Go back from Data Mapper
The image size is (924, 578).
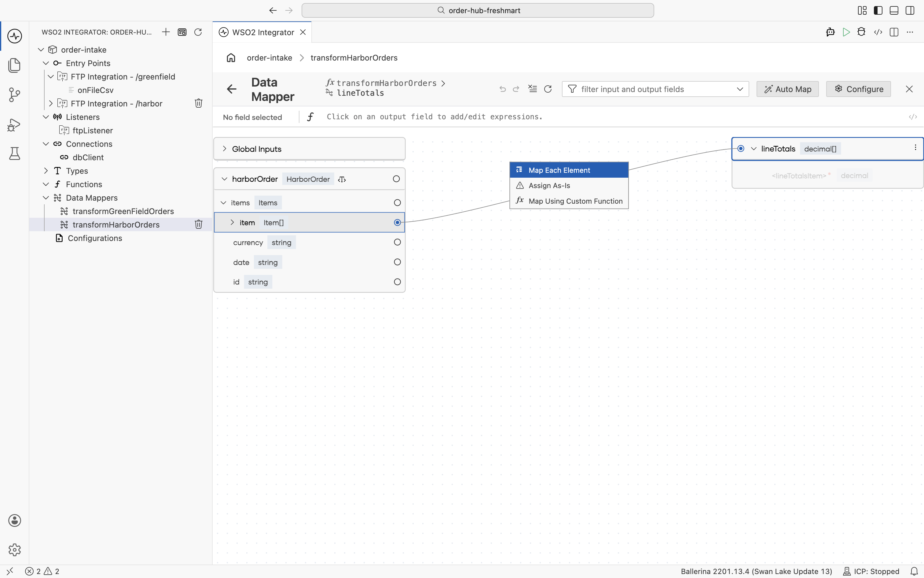click(x=231, y=89)
